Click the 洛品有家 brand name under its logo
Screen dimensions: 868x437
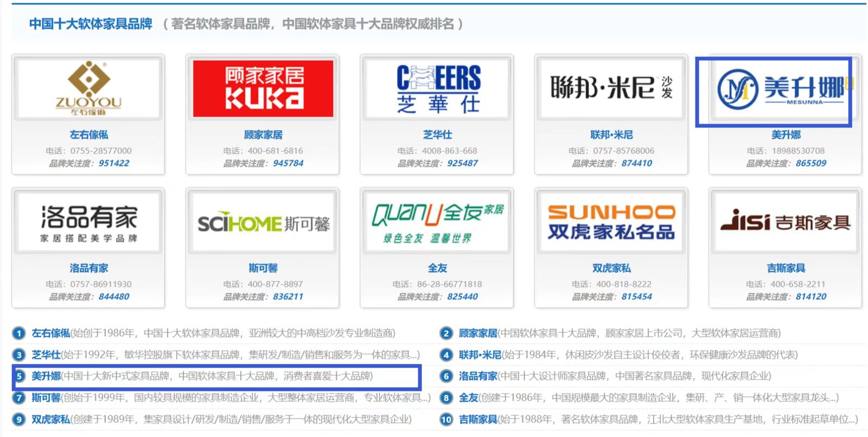coord(89,268)
